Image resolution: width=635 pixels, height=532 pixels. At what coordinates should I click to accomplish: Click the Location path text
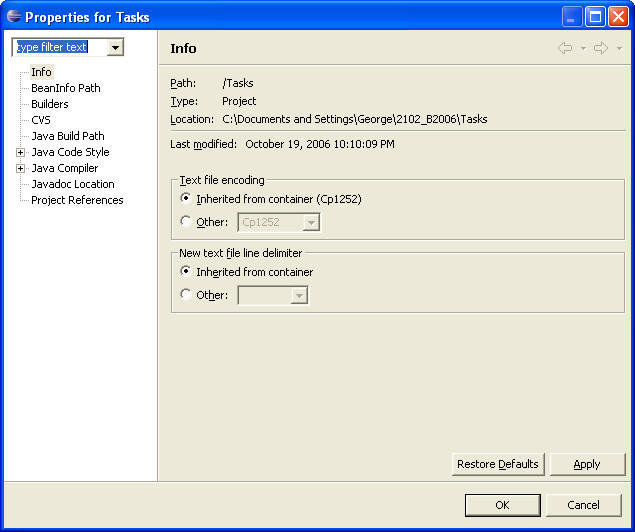point(354,119)
